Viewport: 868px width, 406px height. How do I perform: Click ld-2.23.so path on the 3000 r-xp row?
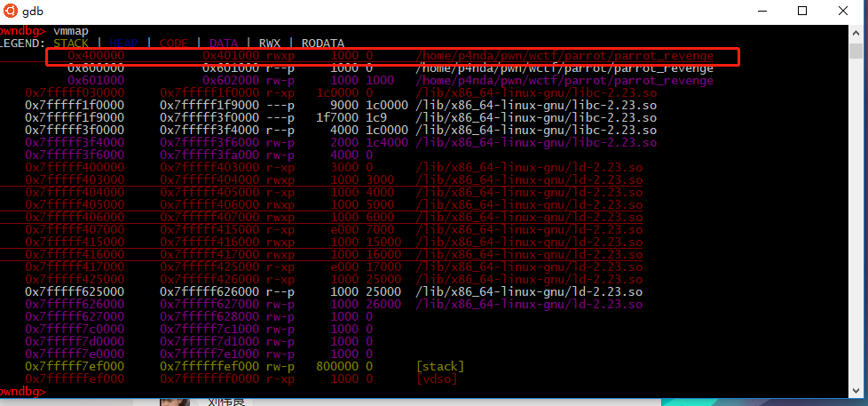529,167
